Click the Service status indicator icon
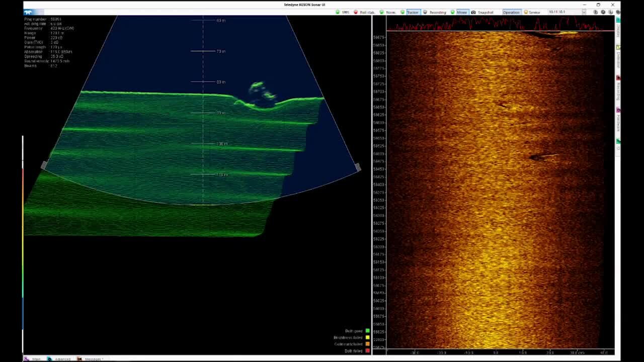The image size is (644, 362). 526,12
